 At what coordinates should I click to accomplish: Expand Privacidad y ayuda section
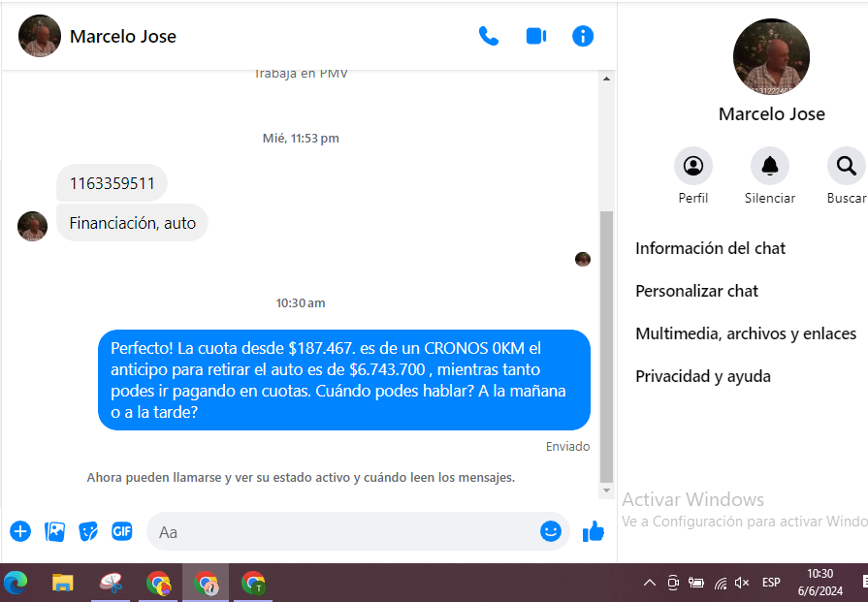[702, 376]
